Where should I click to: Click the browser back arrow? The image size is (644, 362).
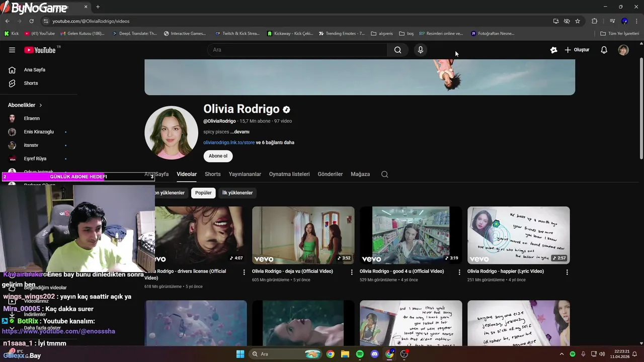pyautogui.click(x=7, y=21)
